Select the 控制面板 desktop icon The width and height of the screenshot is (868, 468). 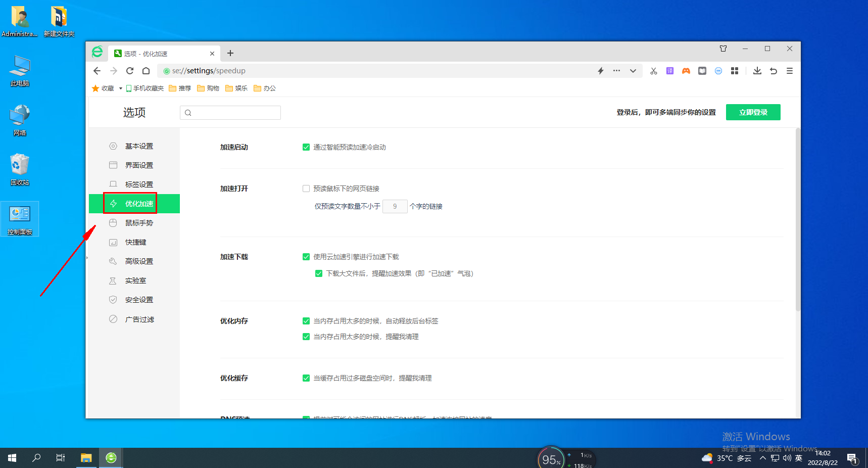[20, 219]
